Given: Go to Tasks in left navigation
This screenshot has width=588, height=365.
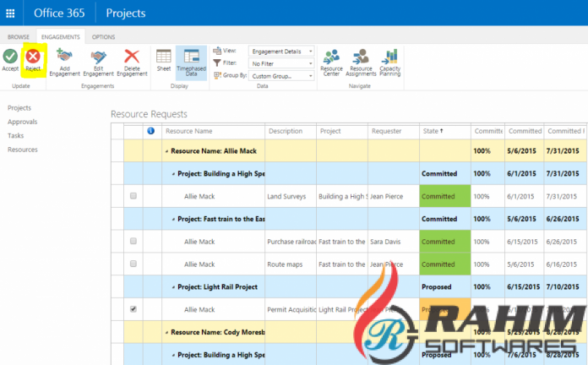Looking at the screenshot, I should (x=16, y=136).
